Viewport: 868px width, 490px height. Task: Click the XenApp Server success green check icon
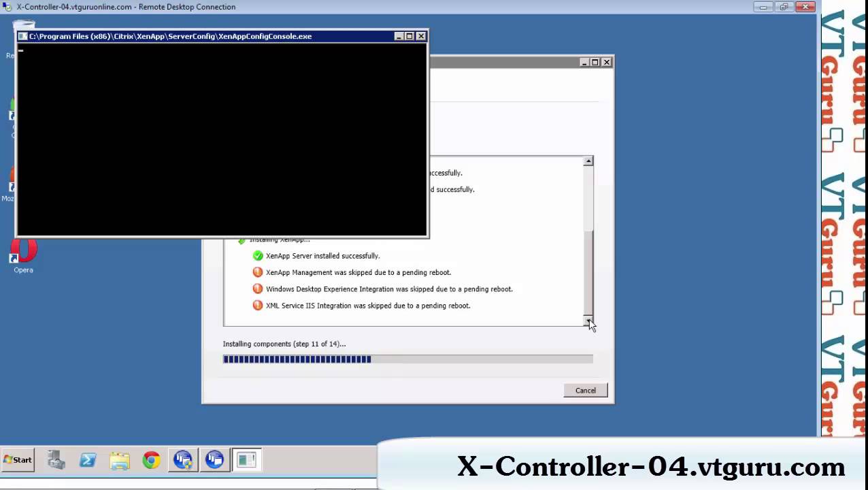coord(258,256)
